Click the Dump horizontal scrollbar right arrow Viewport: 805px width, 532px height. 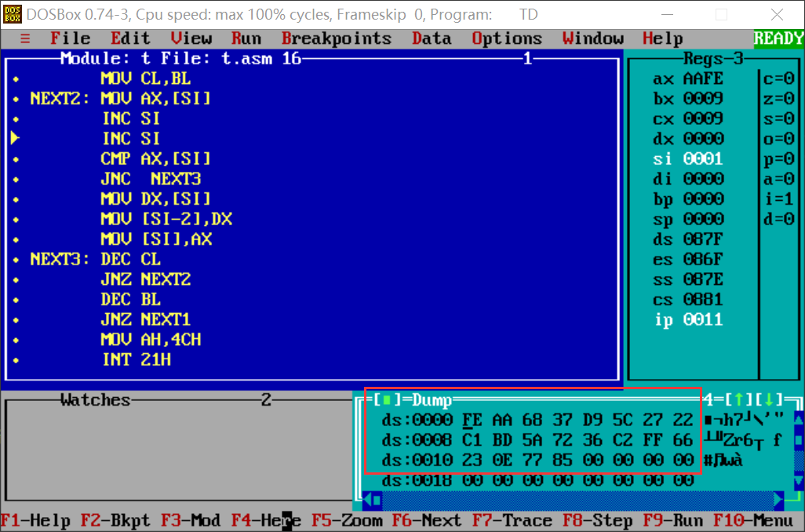(x=779, y=499)
